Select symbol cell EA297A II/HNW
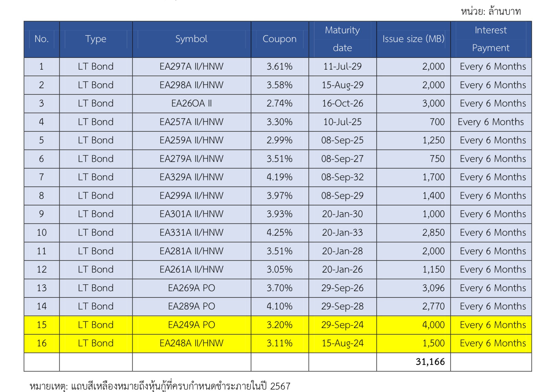The width and height of the screenshot is (554, 392). coord(191,67)
